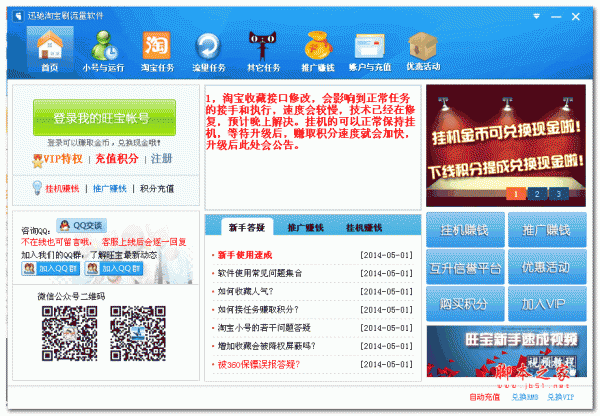Viewport: 600px width, 416px height.
Task: Click the red announcement text
Action: coord(311,121)
